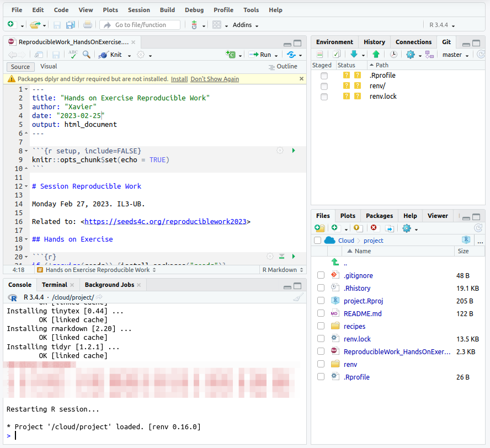Click the Rename file icon
The height and width of the screenshot is (448, 490).
click(x=390, y=228)
